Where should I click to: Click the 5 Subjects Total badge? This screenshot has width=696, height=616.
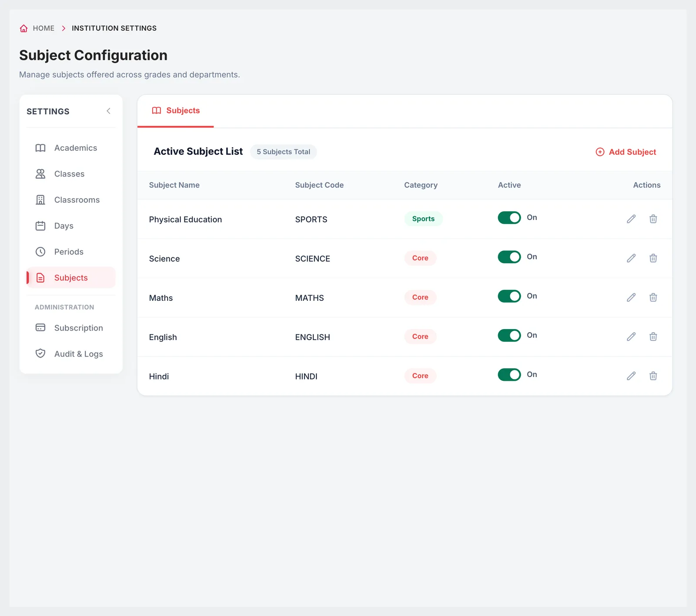pyautogui.click(x=283, y=152)
